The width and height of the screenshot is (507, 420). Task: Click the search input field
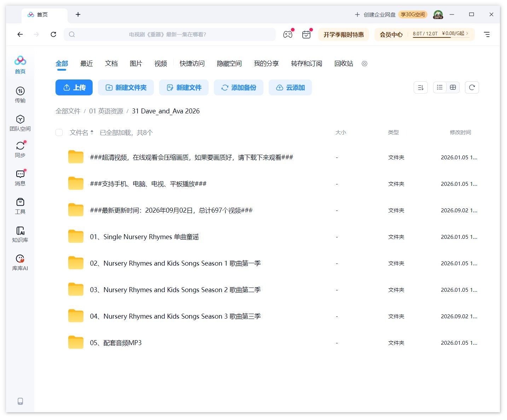170,34
